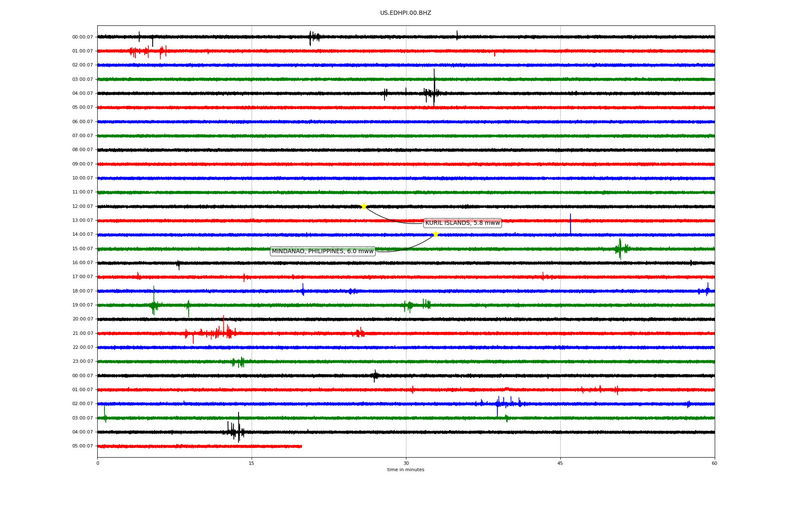Click the 60 tick on the time axis

tap(714, 463)
